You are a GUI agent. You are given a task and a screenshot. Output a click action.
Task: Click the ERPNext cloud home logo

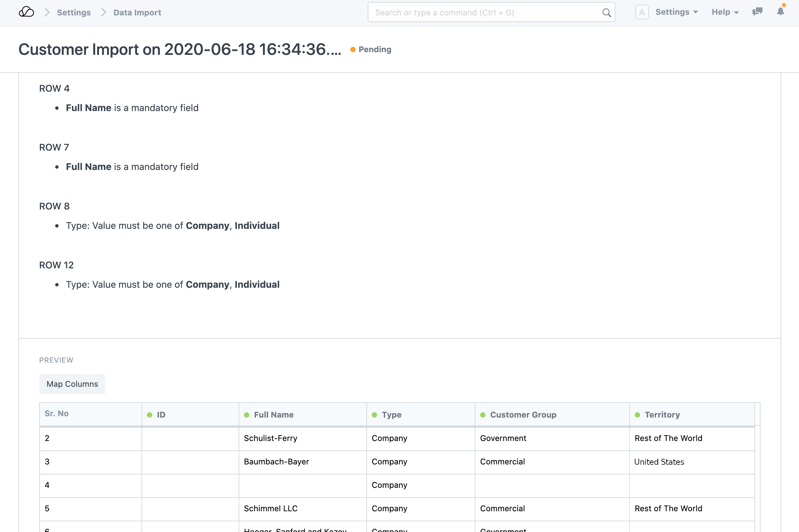26,12
